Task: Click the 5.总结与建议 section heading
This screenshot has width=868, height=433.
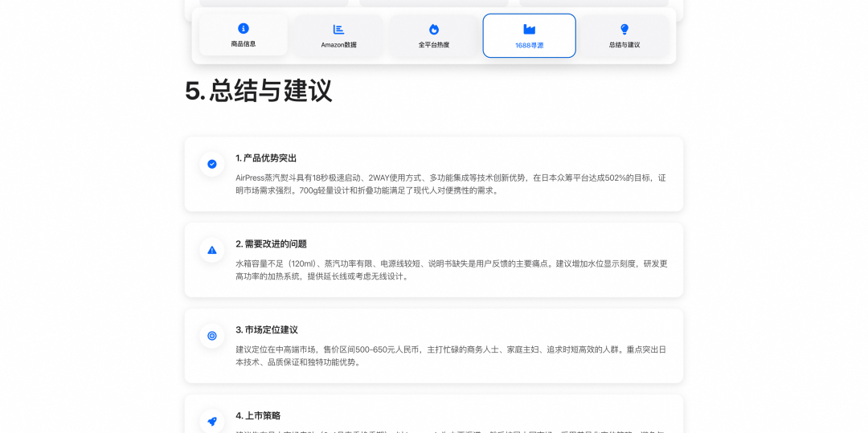Action: pyautogui.click(x=258, y=91)
